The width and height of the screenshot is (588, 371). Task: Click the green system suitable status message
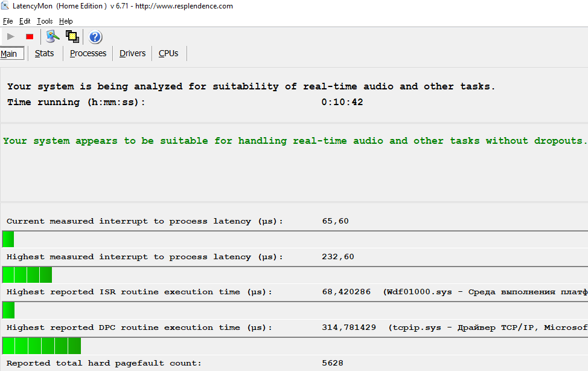click(x=295, y=141)
